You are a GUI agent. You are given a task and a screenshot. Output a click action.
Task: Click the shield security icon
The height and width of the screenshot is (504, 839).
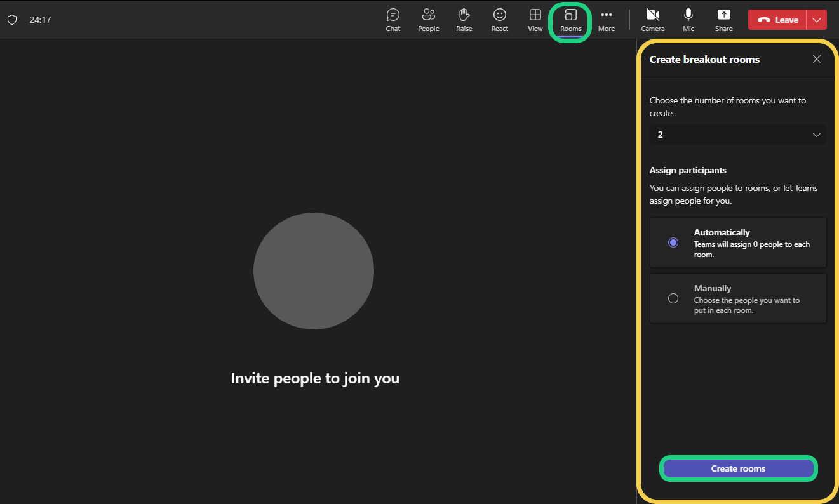[12, 20]
